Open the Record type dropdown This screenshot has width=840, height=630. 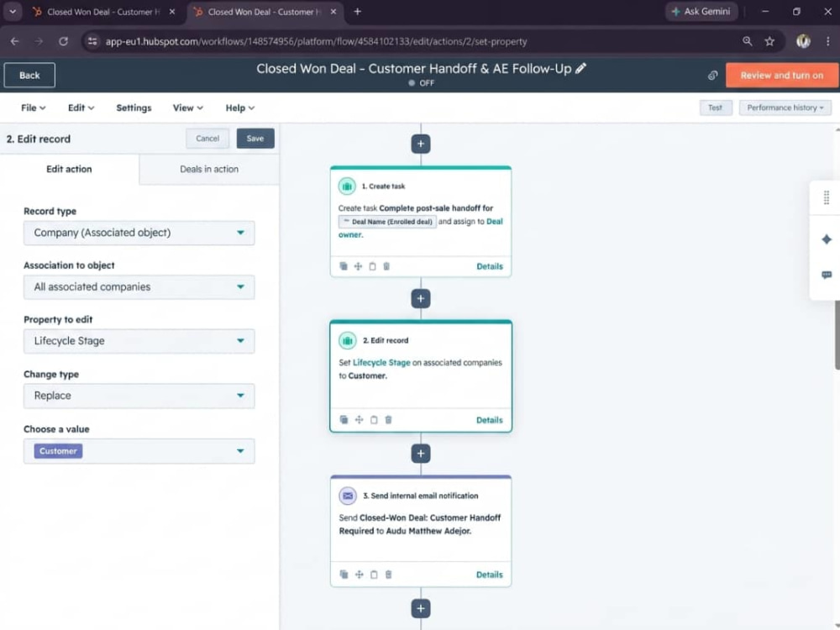tap(139, 233)
